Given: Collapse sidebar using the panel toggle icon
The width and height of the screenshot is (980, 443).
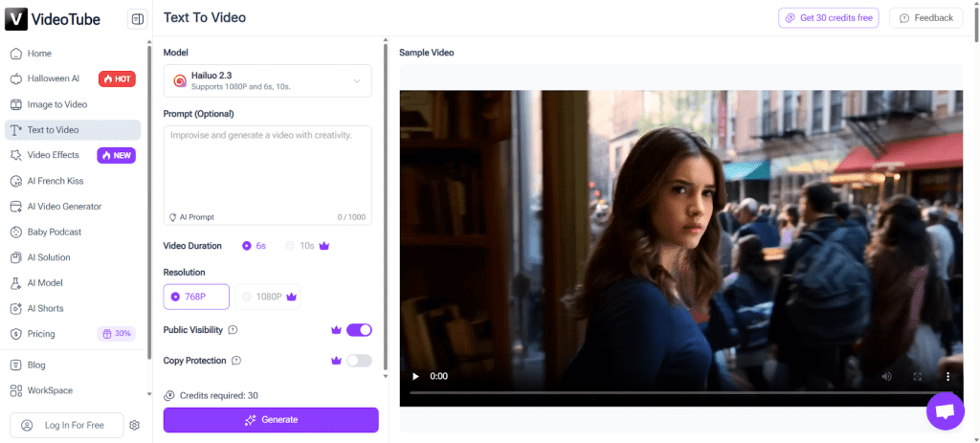Looking at the screenshot, I should pyautogui.click(x=137, y=18).
